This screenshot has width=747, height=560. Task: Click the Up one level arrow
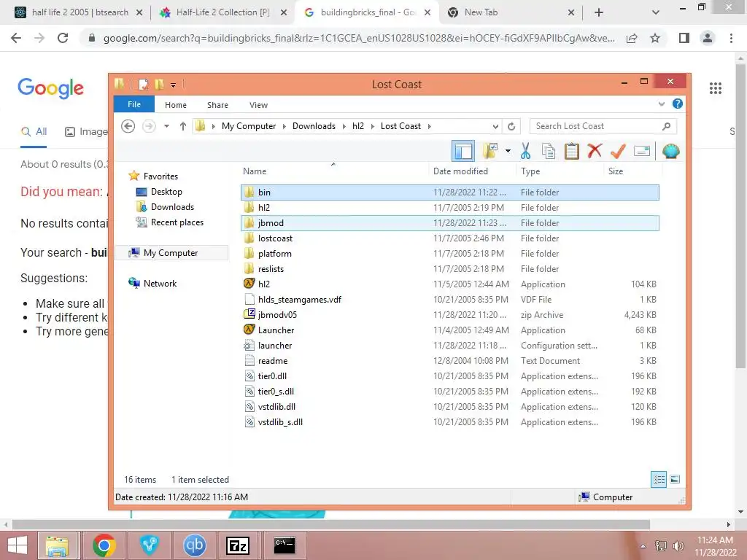(x=183, y=126)
